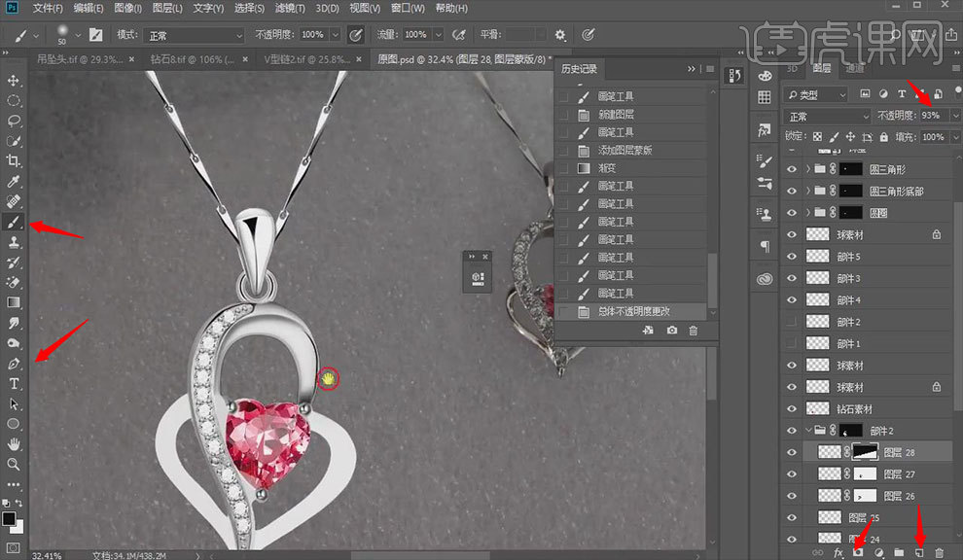Pick the Eyedropper tool

[14, 182]
